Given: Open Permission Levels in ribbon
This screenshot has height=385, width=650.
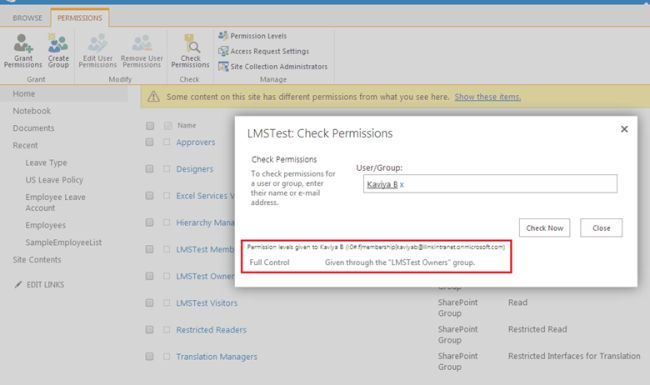Looking at the screenshot, I should [252, 36].
